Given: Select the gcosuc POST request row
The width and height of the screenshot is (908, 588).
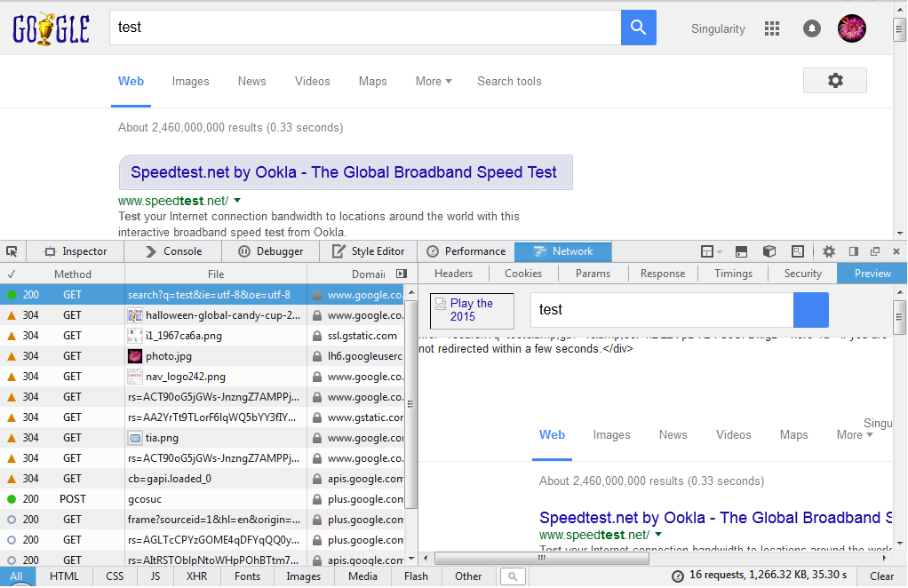Looking at the screenshot, I should click(203, 499).
